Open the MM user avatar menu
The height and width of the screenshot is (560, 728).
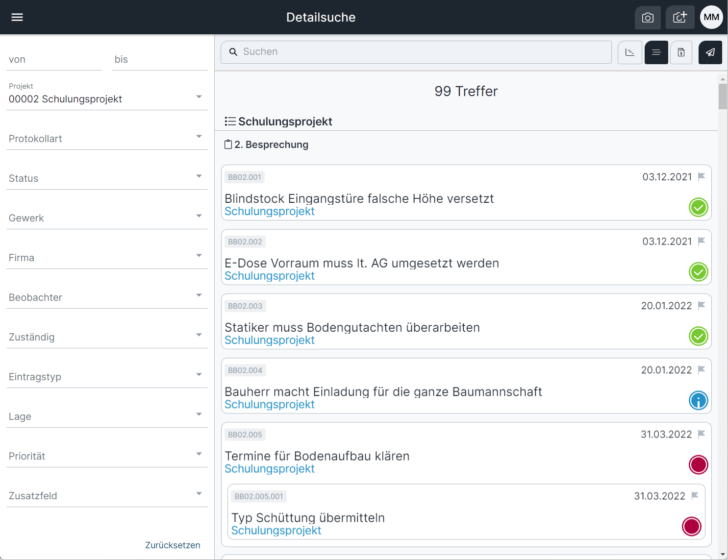click(711, 17)
